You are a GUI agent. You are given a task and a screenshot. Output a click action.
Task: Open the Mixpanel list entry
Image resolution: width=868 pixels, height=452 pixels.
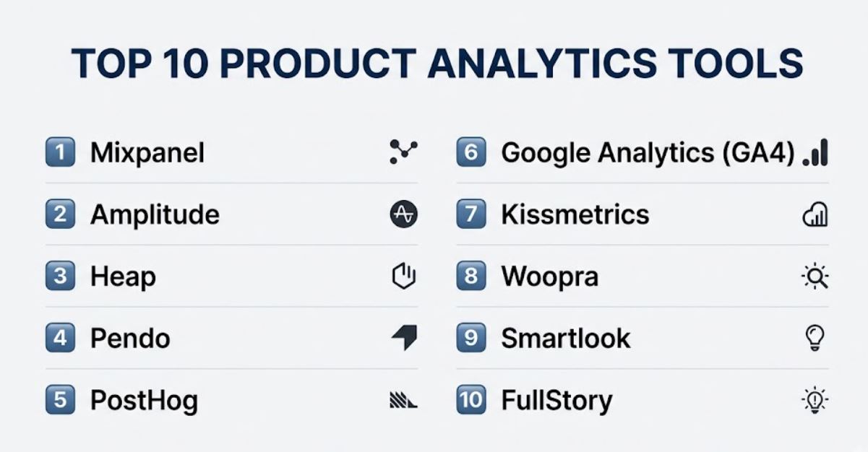point(231,152)
